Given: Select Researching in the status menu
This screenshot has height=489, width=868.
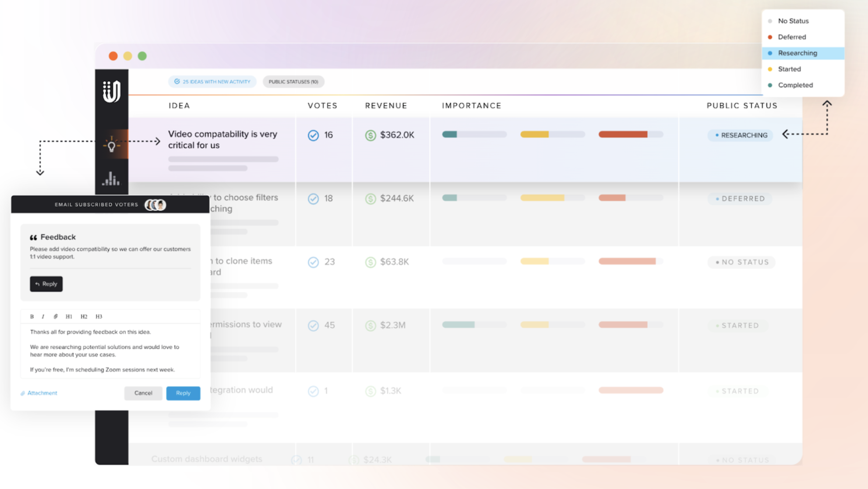Looking at the screenshot, I should [803, 53].
